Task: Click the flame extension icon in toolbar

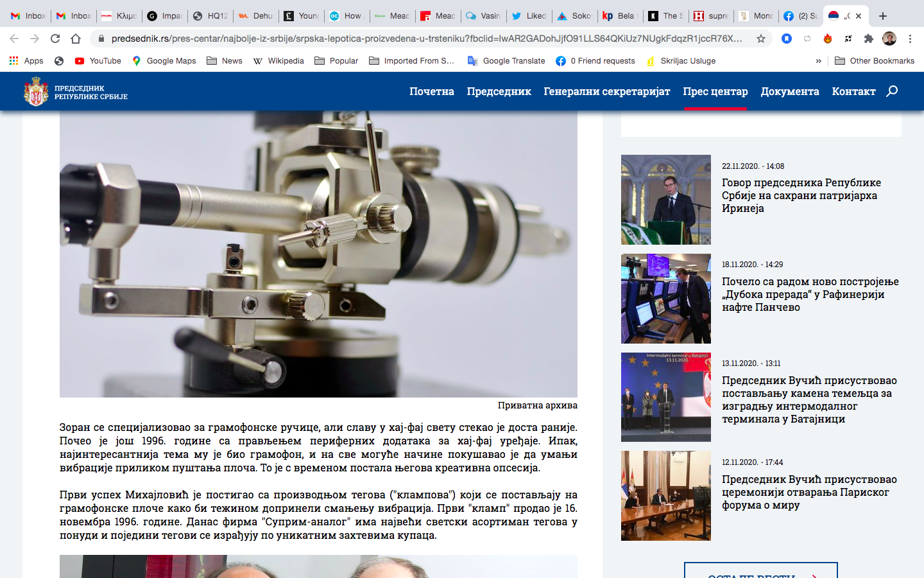Action: pyautogui.click(x=828, y=39)
